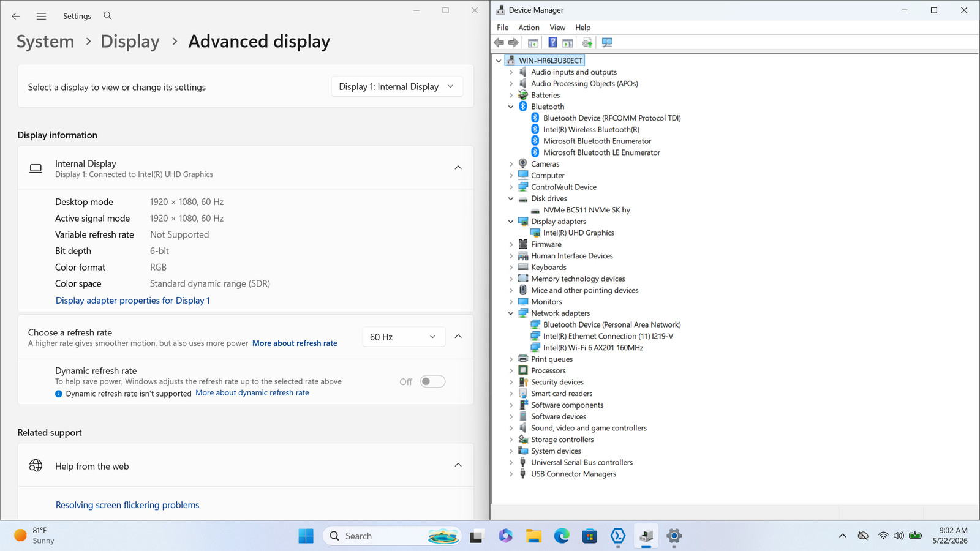Select Intel(R) Wireless Bluetooth(R) device
The height and width of the screenshot is (551, 980).
click(591, 129)
